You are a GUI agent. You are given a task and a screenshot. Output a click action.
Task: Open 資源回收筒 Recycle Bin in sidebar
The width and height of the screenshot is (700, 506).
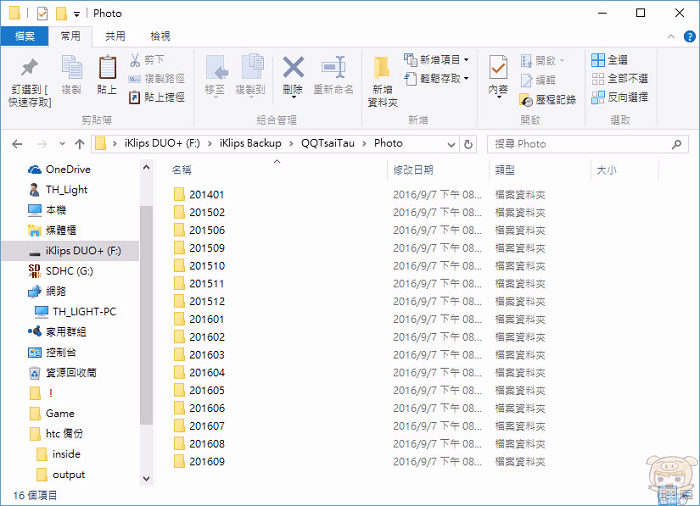pos(62,373)
